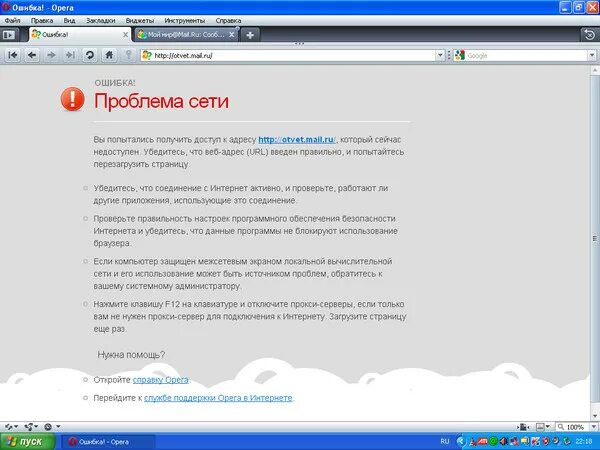Click the Opera Link sync status icon
Image resolution: width=600 pixels, height=450 pixels.
(11, 427)
